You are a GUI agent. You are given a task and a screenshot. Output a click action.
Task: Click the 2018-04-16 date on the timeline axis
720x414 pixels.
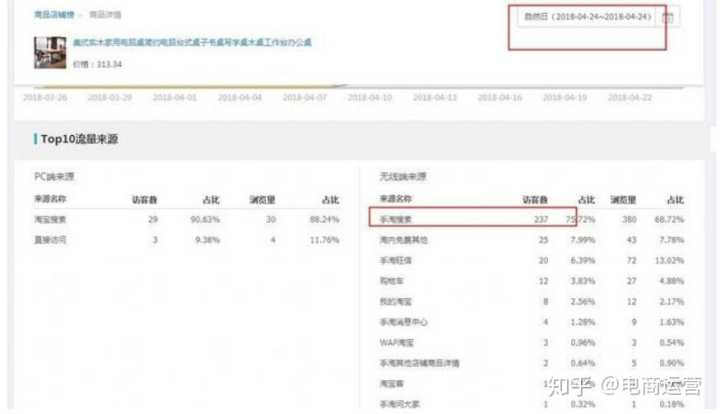coord(500,97)
